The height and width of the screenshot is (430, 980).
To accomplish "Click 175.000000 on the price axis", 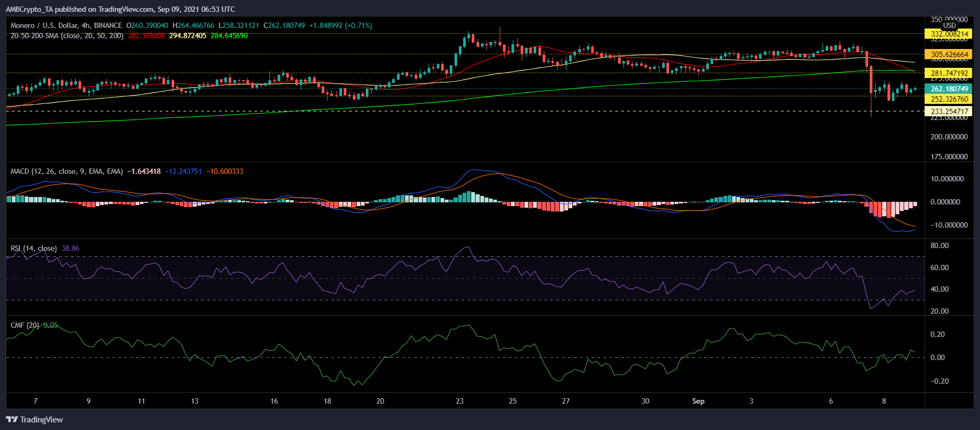I will click(x=949, y=157).
